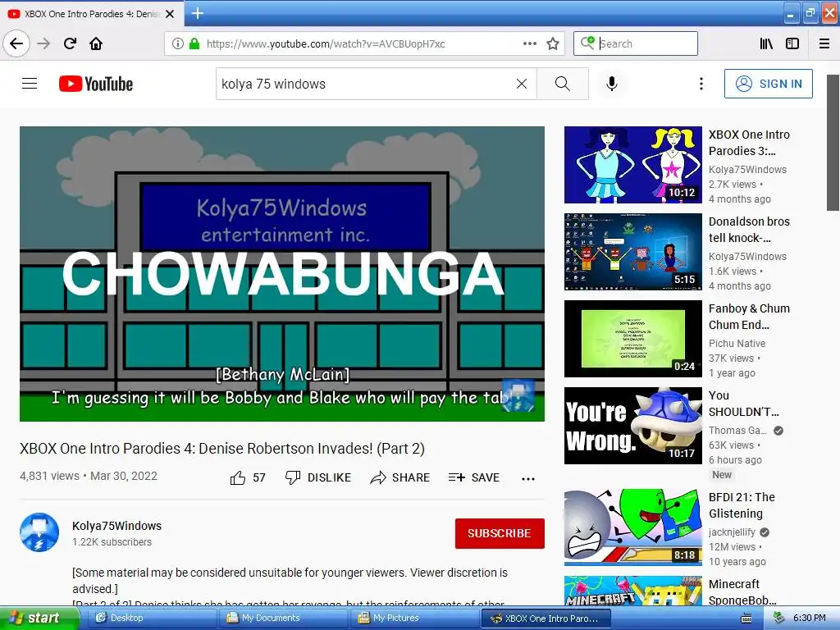
Task: Close the XBOX One Intro Parodies tab
Action: click(x=170, y=14)
